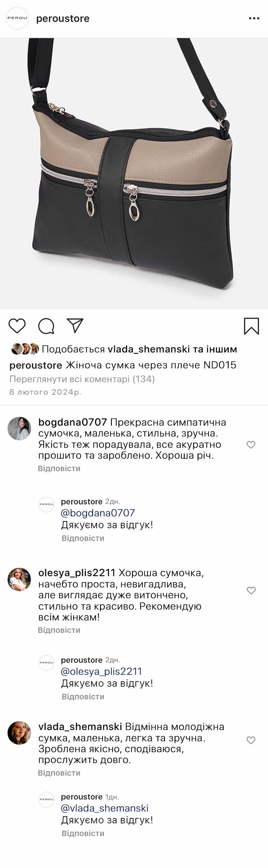268x868 pixels.
Task: Open the @bogdana0707 mention link
Action: coord(98,513)
